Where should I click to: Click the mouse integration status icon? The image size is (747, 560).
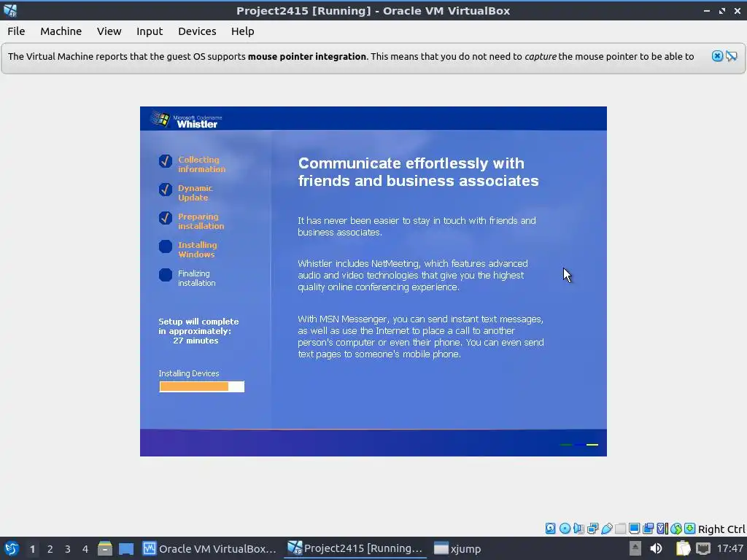click(676, 528)
